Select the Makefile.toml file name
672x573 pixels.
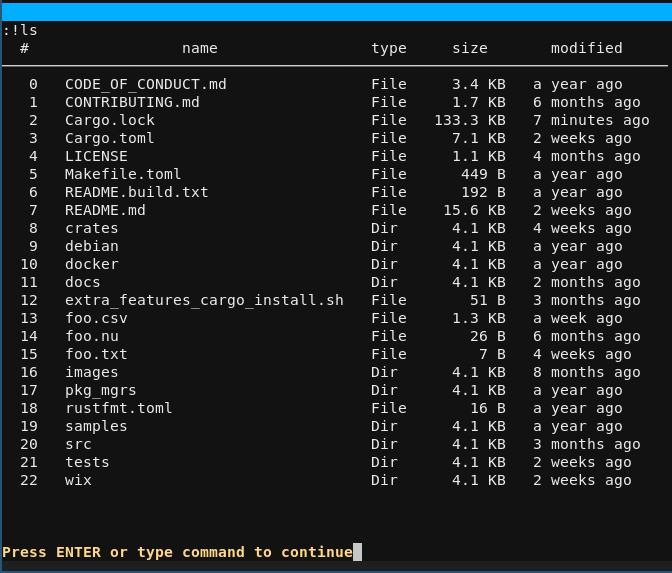[123, 174]
